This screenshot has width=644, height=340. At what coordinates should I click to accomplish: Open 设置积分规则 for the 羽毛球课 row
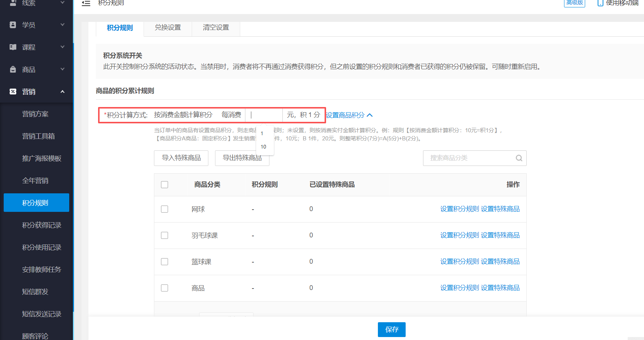pos(459,235)
